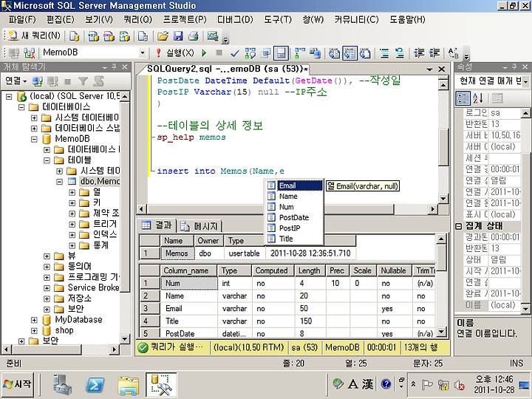Click the Comment out selected lines icon
Image resolution: width=532 pixels, height=399 pixels.
point(384,53)
